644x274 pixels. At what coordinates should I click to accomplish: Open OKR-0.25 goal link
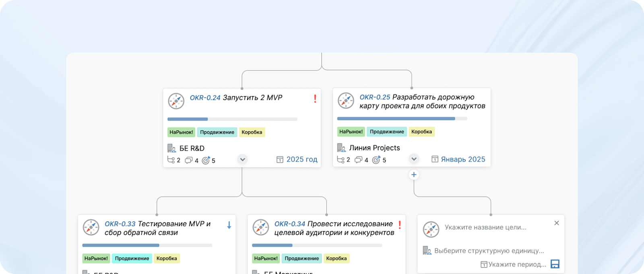375,97
